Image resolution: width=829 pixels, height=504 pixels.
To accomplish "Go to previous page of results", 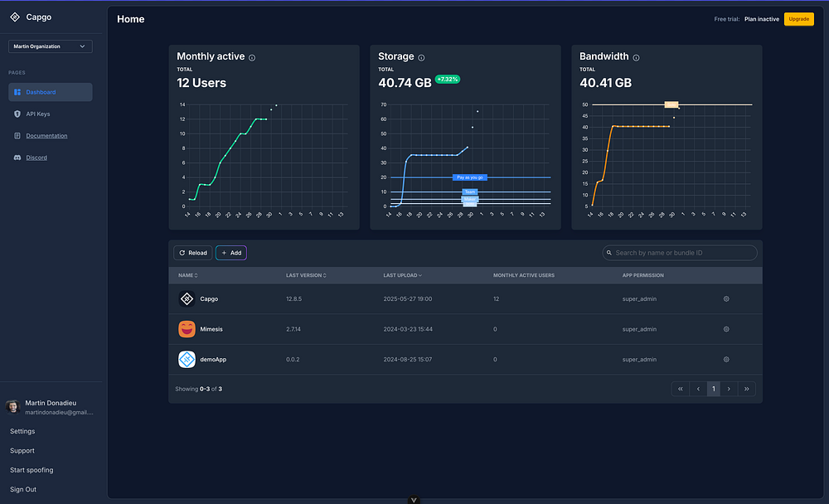I will coord(698,389).
